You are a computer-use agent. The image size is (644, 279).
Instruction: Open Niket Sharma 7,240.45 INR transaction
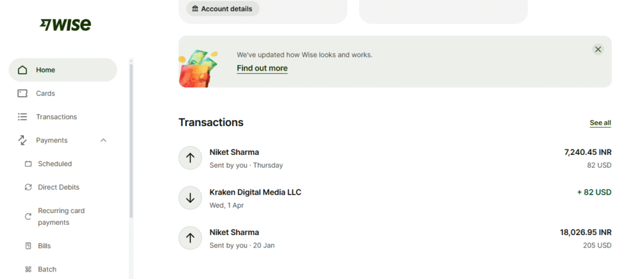234,152
